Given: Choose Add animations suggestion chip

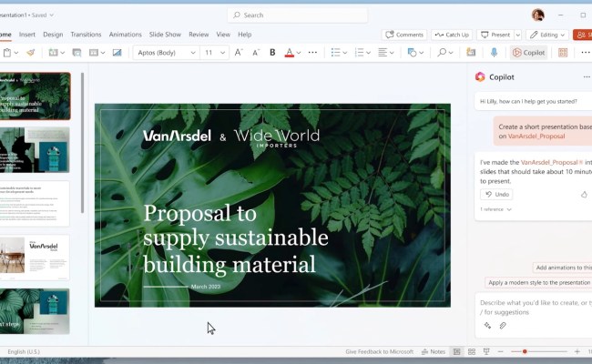Looking at the screenshot, I should tap(563, 268).
